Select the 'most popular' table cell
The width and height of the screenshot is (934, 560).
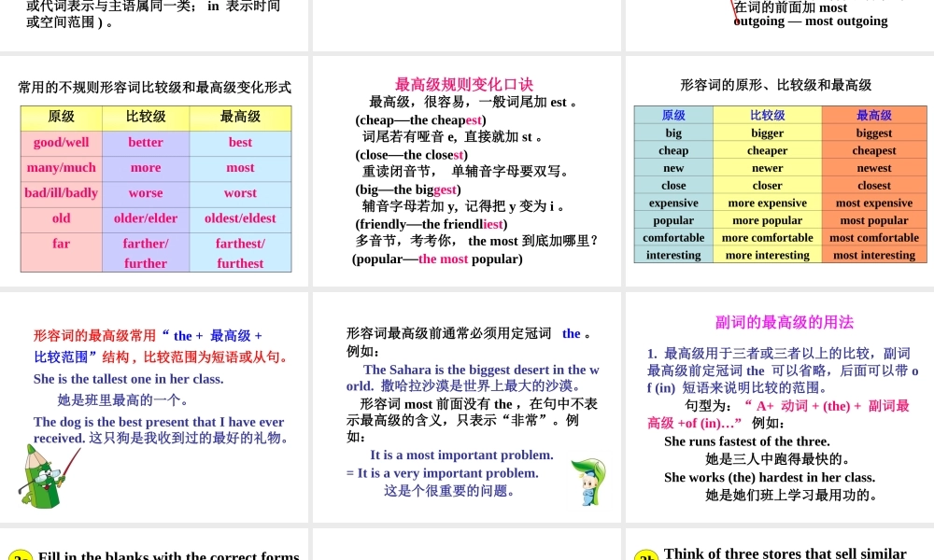tap(874, 219)
